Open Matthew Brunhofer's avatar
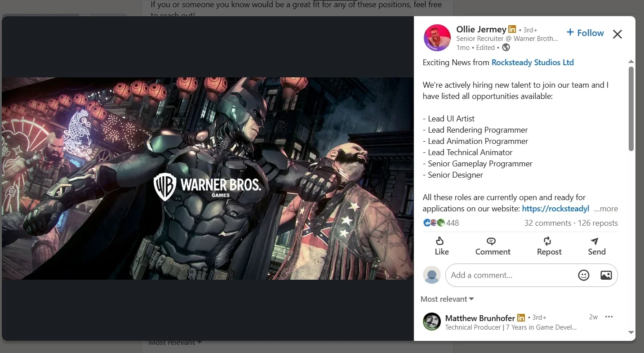Image resolution: width=644 pixels, height=353 pixels. (431, 322)
